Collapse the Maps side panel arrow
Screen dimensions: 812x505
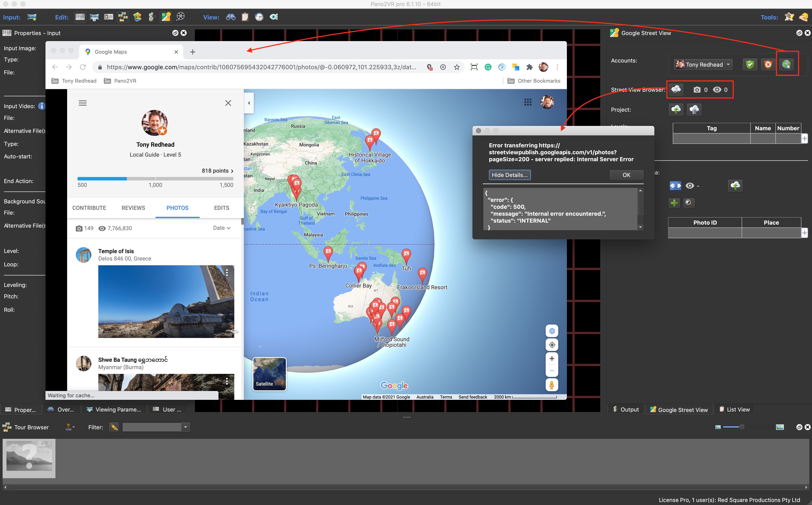(x=249, y=103)
